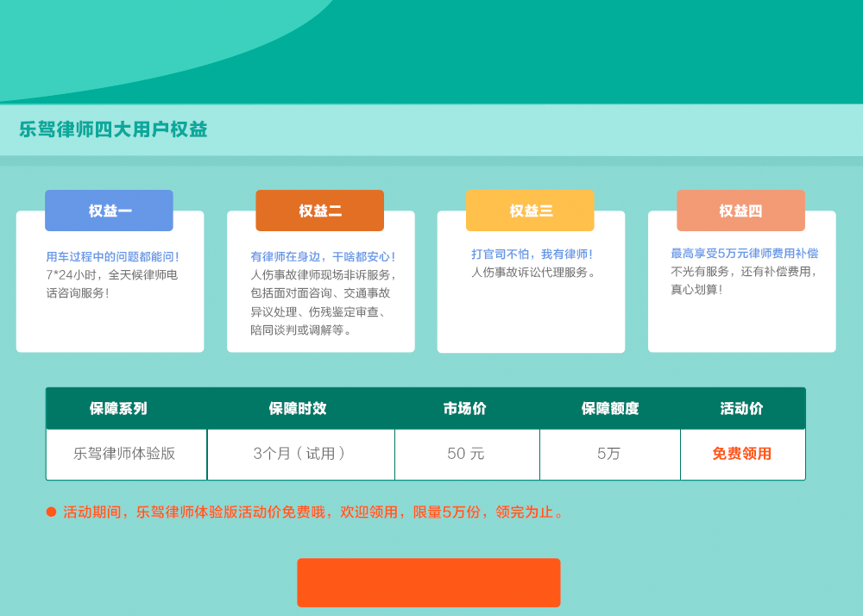Screen dimensions: 863x616
Task: Click the 免费领用 link in the table
Action: tap(741, 454)
